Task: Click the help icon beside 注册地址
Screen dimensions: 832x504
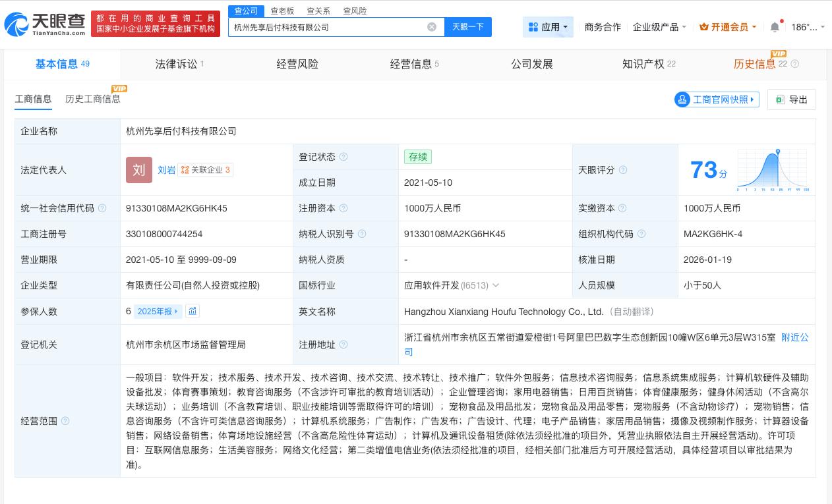Action: [x=343, y=345]
